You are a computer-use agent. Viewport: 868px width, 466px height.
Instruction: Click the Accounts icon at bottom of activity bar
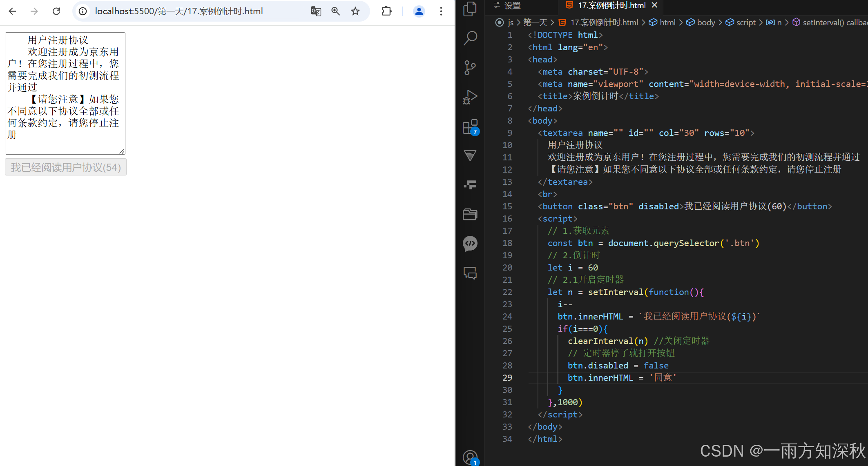(x=470, y=457)
